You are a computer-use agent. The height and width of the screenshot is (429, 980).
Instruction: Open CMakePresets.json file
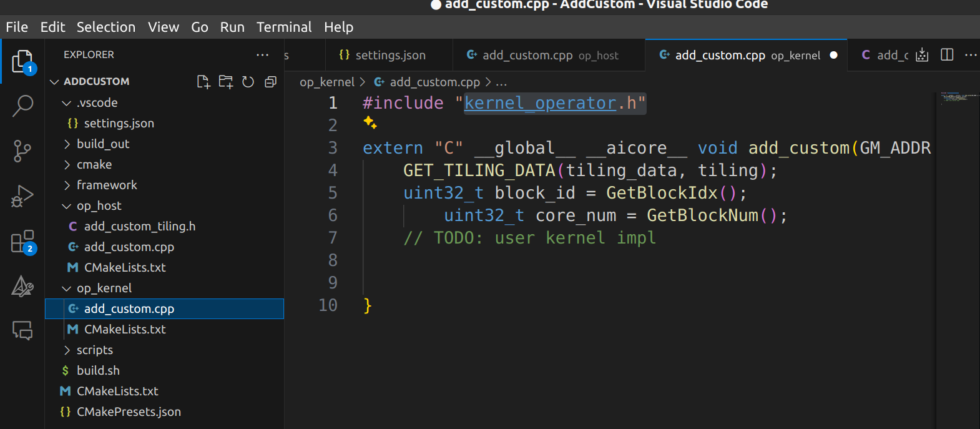(165, 412)
